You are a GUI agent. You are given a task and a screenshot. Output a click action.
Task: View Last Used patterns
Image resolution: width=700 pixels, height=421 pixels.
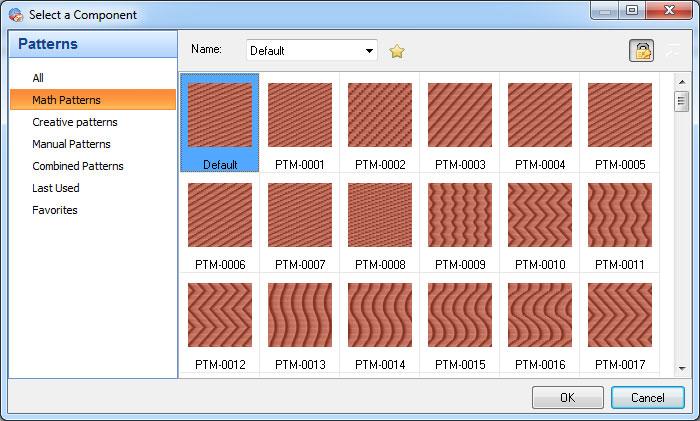[x=56, y=188]
